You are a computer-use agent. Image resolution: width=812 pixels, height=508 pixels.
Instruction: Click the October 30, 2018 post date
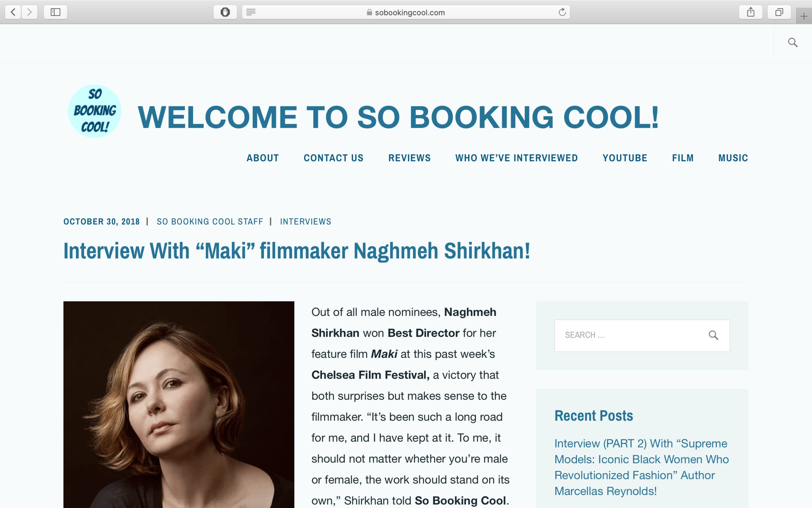[x=101, y=222]
